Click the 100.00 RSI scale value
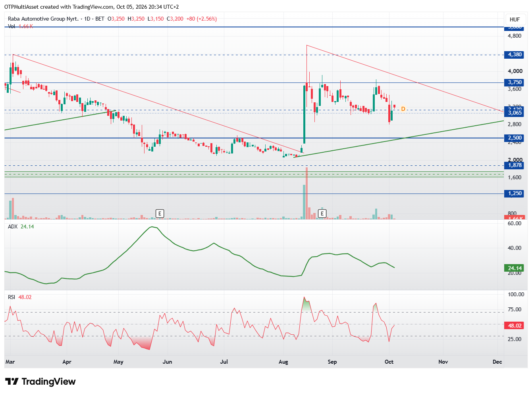Image resolution: width=532 pixels, height=395 pixels. click(516, 294)
